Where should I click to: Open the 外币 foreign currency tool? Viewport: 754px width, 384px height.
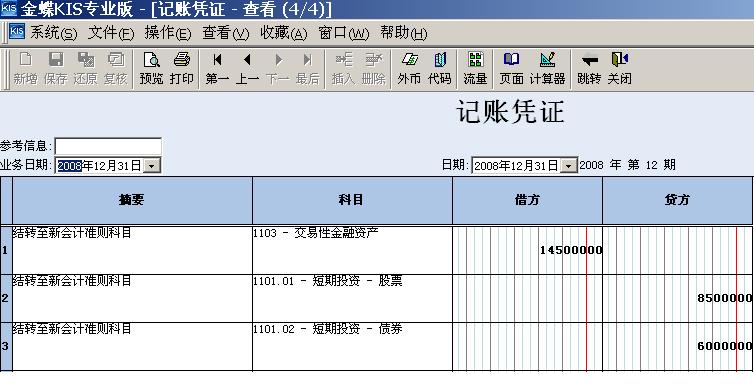(409, 69)
